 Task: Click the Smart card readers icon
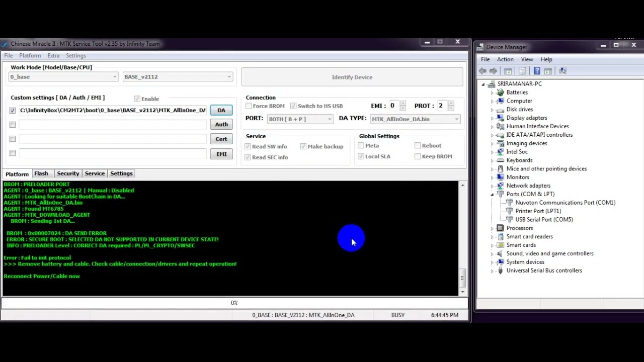coord(500,237)
